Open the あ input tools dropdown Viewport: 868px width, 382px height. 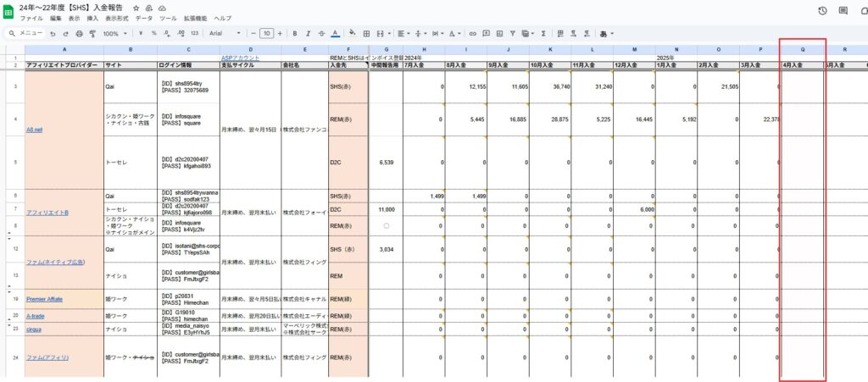[x=606, y=34]
